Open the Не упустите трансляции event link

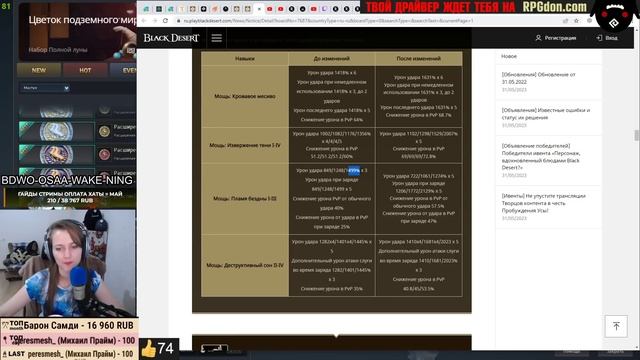point(544,203)
